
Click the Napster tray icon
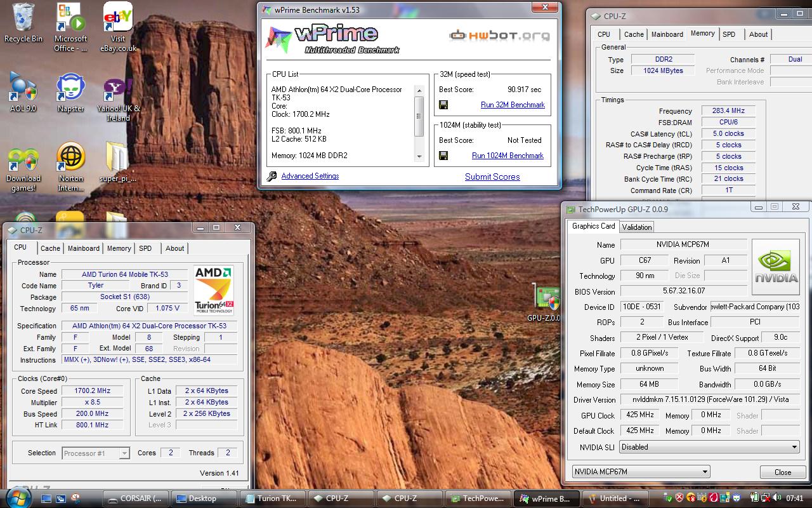click(x=737, y=498)
